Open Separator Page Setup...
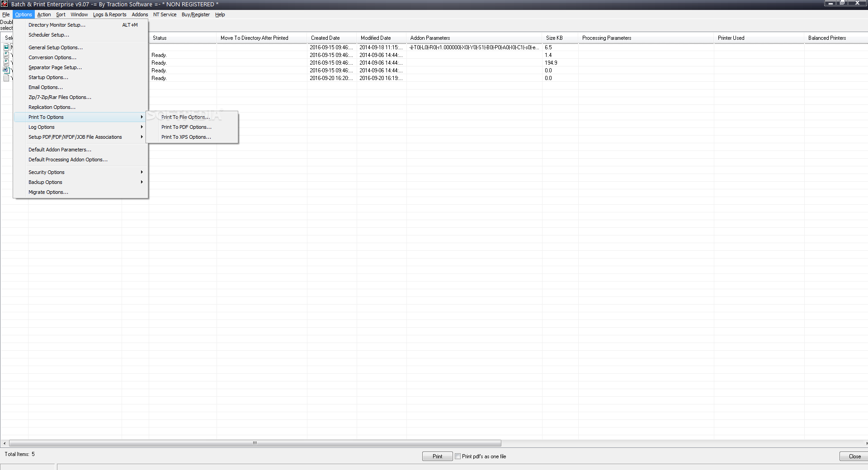This screenshot has height=470, width=868. (x=81, y=67)
